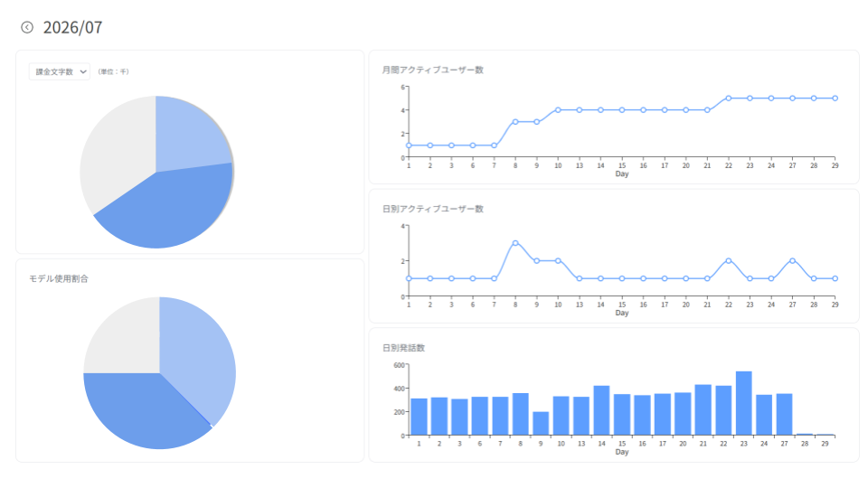Select gray slice in 課金文字数 pie

point(117,155)
